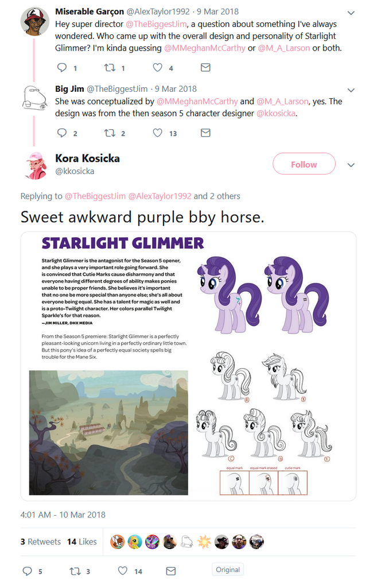The image size is (377, 588).
Task: Click the reply icon under Big Jim's tweet
Action: [x=61, y=133]
